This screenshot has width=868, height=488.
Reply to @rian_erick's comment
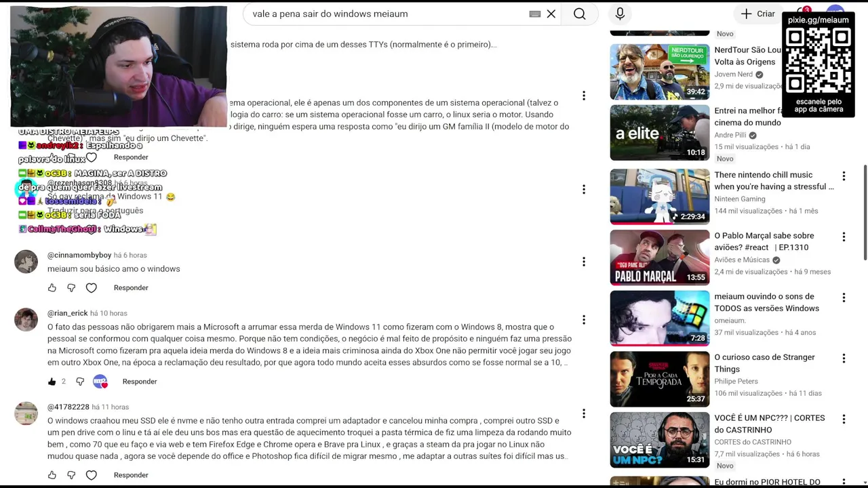[x=140, y=382]
